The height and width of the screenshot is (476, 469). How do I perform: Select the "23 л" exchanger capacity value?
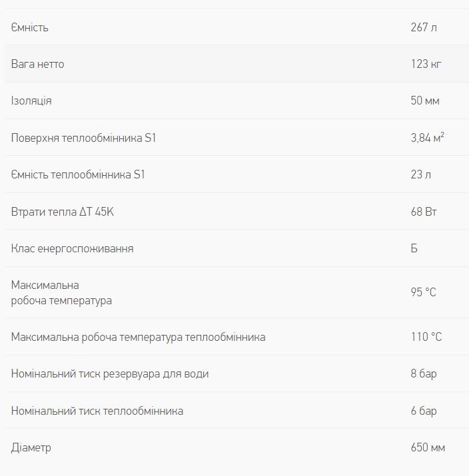point(421,174)
